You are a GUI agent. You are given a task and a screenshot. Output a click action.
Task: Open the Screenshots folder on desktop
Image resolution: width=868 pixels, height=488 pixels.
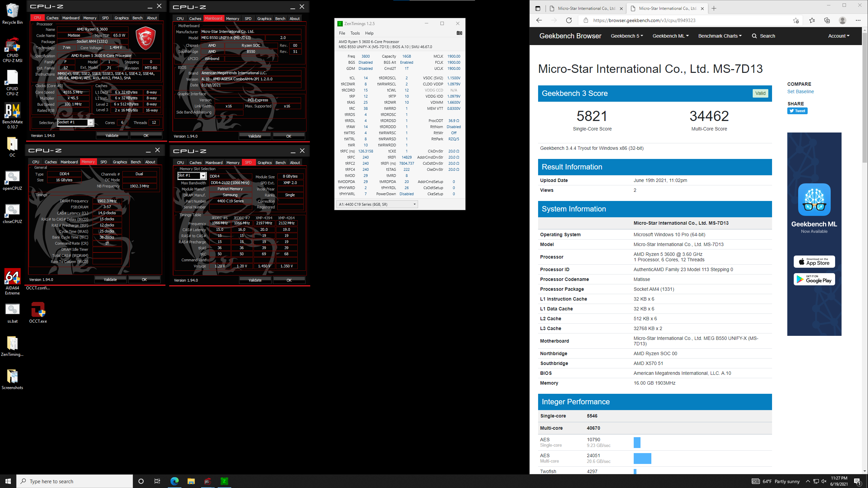click(x=12, y=380)
